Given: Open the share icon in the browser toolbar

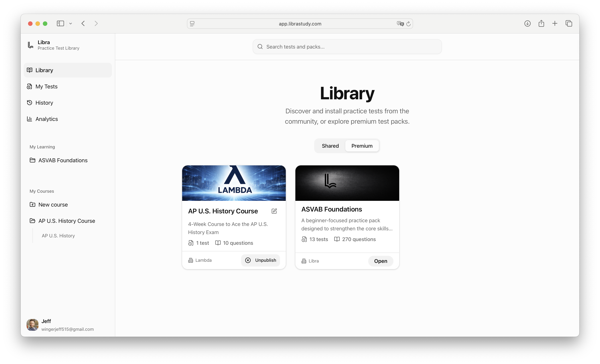Looking at the screenshot, I should click(541, 23).
